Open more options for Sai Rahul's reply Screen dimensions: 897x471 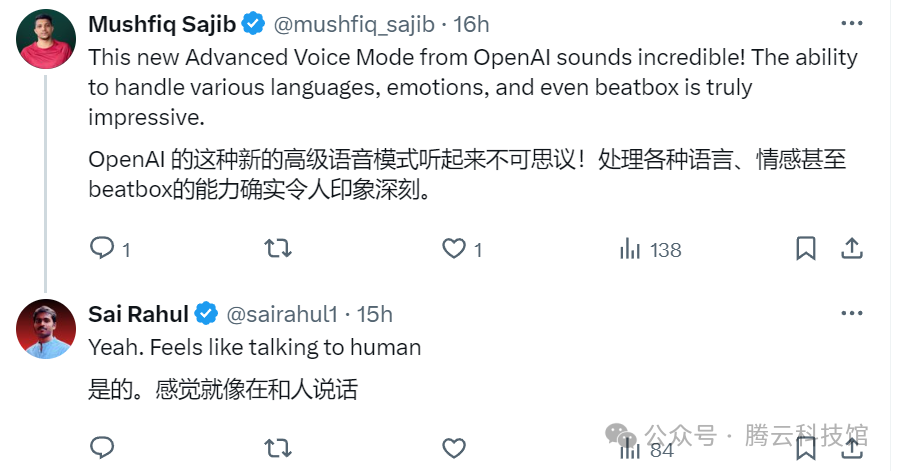tap(851, 314)
